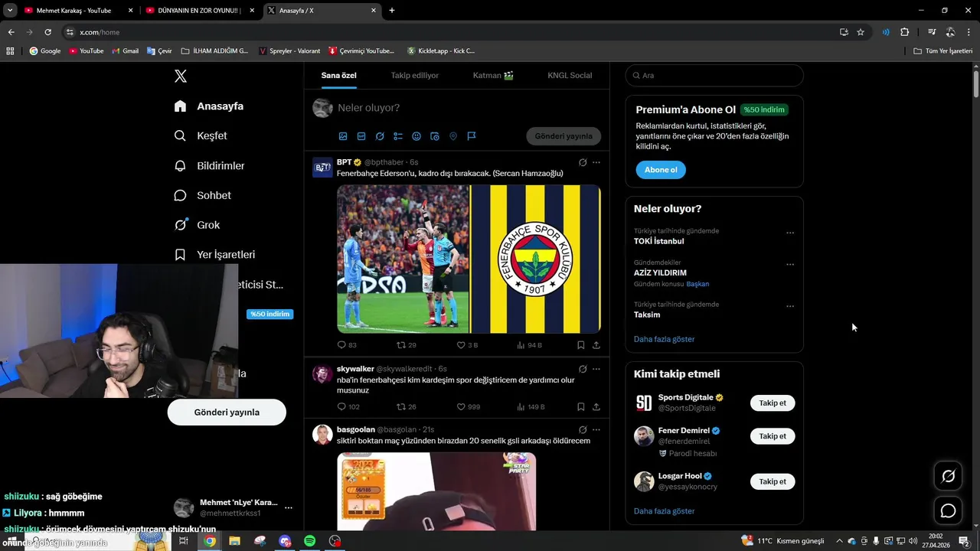Open account menu dots beside Mehmet nLye
Viewport: 980px width, 551px height.
coord(289,507)
